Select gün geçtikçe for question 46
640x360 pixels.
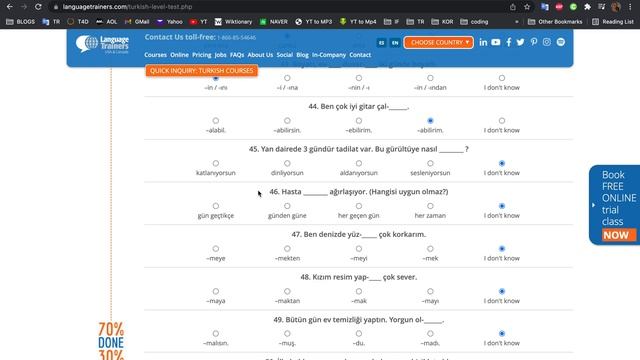point(216,206)
